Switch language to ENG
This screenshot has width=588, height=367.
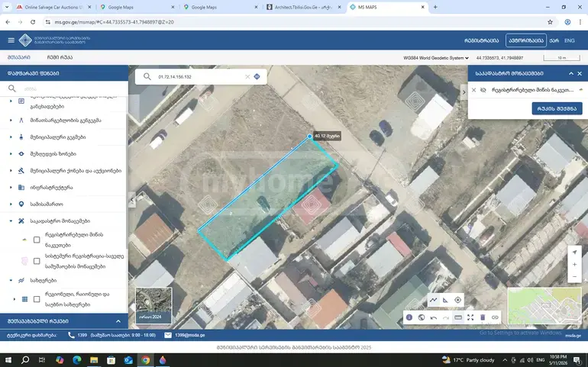pyautogui.click(x=569, y=40)
